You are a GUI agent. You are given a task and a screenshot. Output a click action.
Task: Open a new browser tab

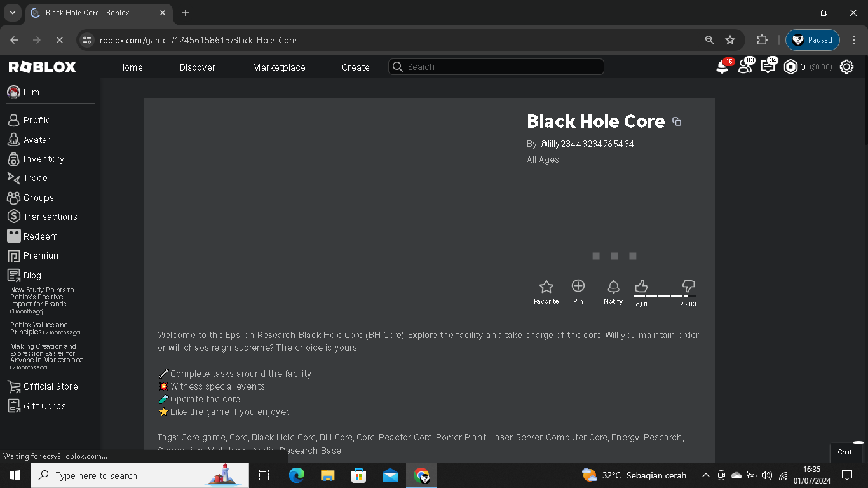click(186, 13)
